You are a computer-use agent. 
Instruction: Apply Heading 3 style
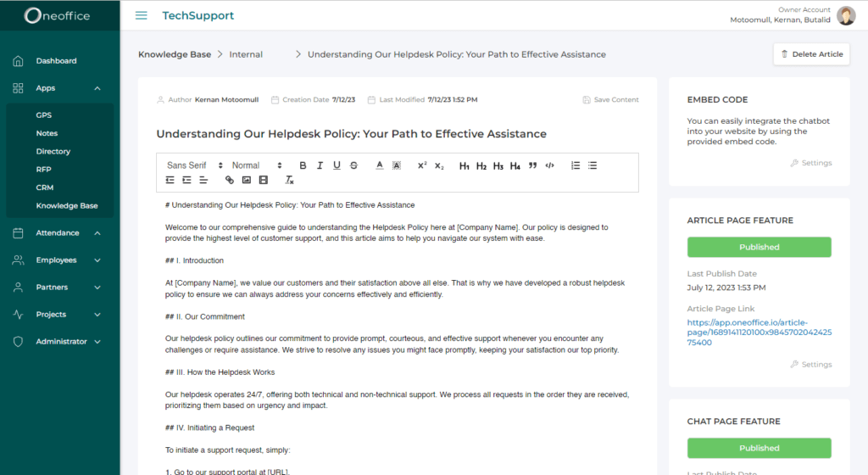(x=498, y=165)
